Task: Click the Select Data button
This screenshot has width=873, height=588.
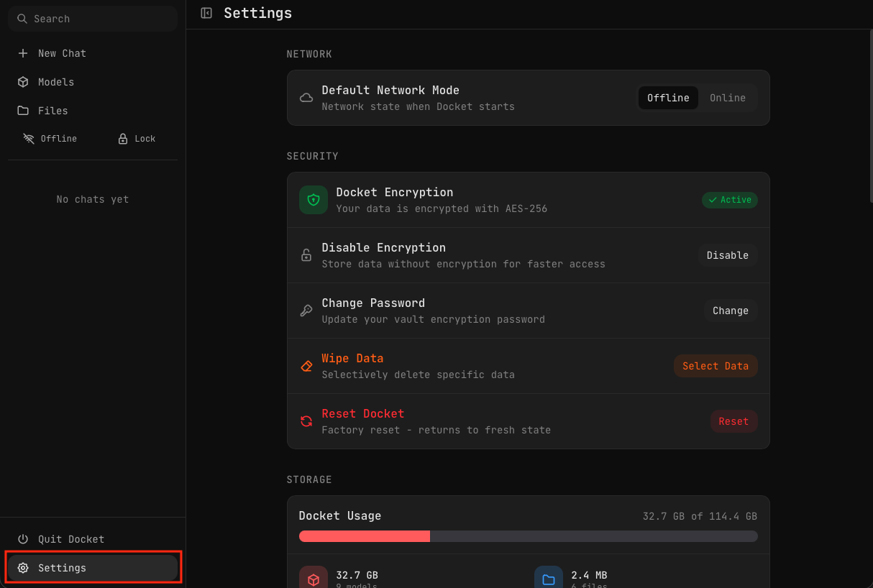Action: [x=715, y=366]
